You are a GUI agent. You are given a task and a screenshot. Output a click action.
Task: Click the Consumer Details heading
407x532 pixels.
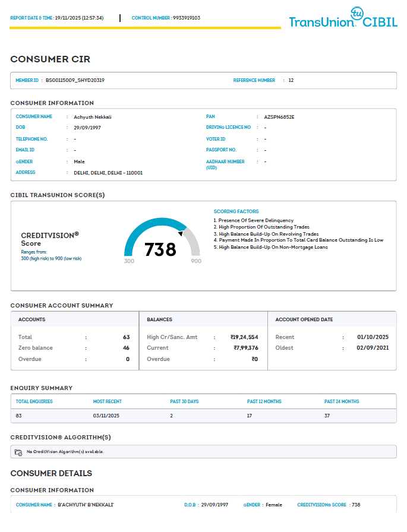click(51, 473)
